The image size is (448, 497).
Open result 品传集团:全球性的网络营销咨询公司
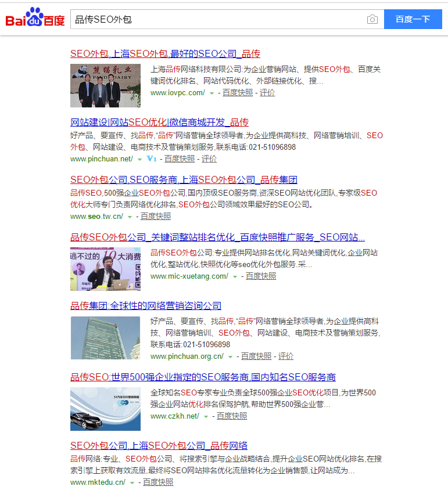click(x=146, y=305)
